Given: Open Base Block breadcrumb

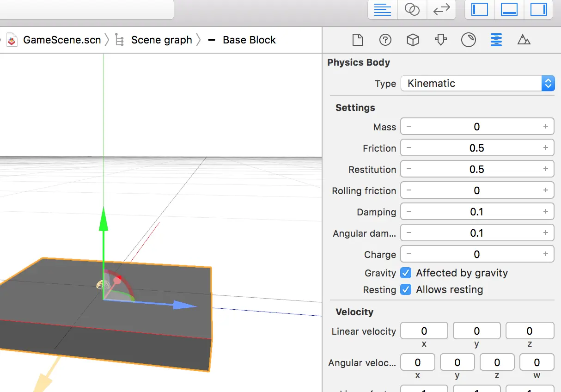Looking at the screenshot, I should (x=249, y=40).
